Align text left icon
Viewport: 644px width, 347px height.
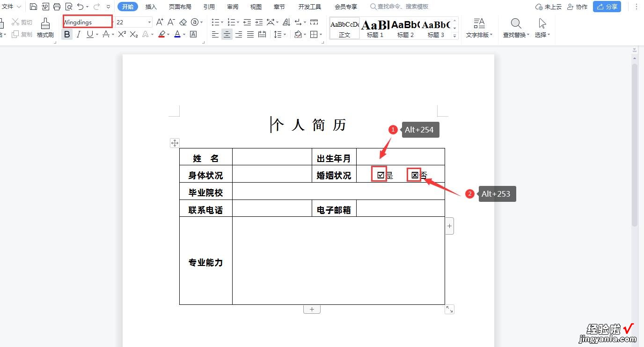(x=215, y=34)
